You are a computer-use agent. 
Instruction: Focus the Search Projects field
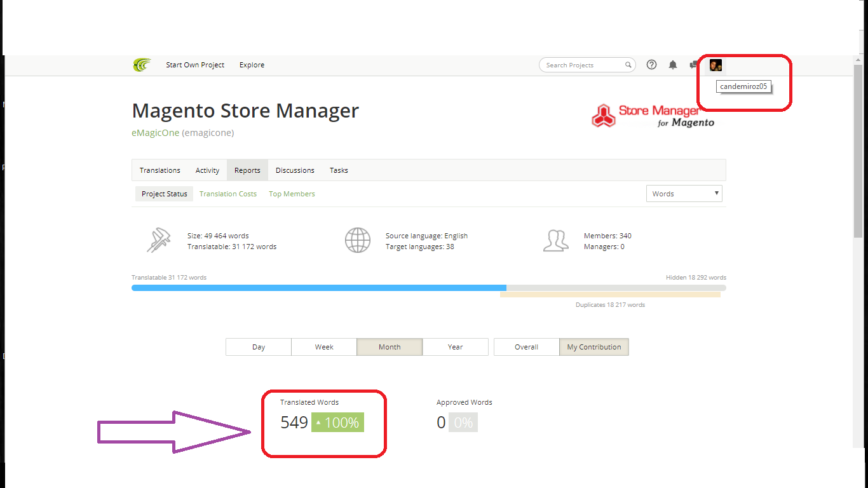coord(587,65)
